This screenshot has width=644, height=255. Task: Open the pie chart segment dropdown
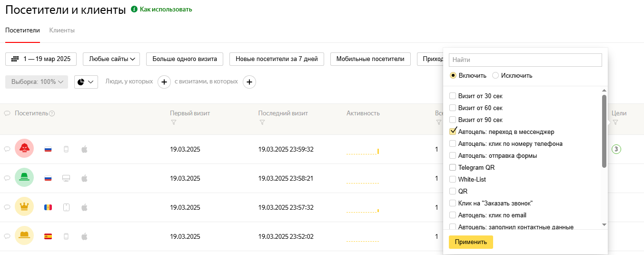click(x=86, y=82)
